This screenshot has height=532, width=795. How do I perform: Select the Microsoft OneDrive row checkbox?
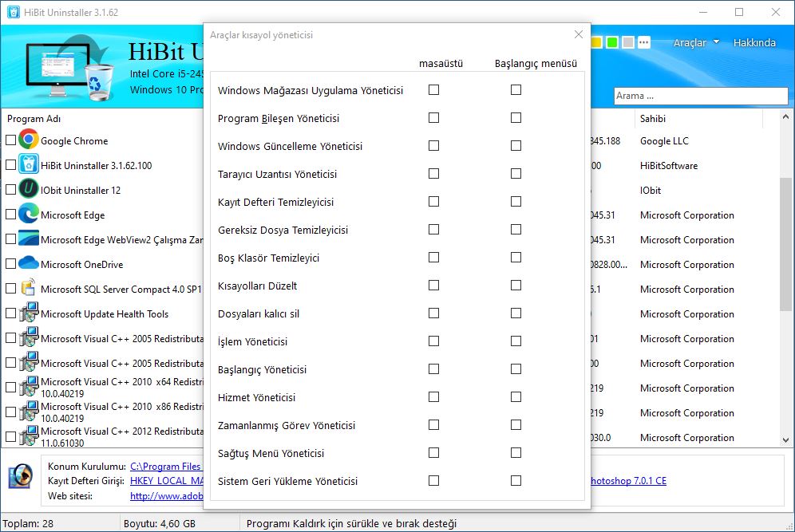[10, 263]
